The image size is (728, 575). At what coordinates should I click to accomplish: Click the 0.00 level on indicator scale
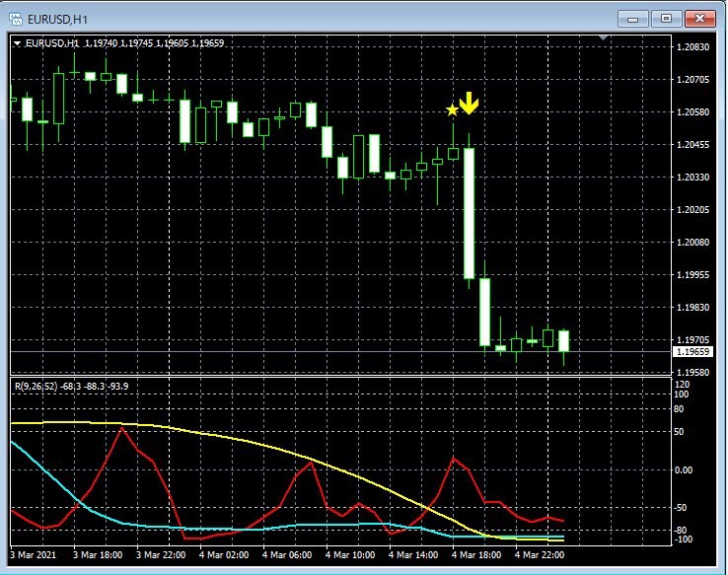683,470
